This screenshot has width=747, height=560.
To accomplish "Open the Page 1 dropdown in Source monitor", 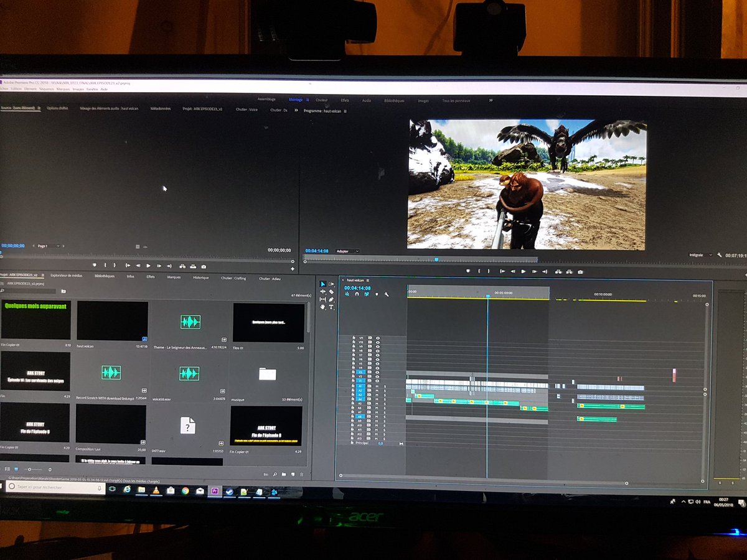I will [49, 246].
